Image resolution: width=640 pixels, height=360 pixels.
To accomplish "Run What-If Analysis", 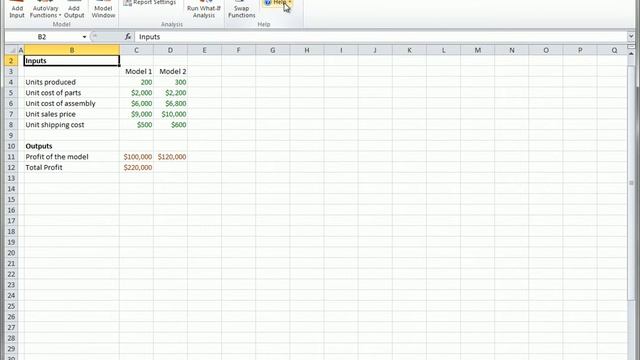I will (x=204, y=9).
